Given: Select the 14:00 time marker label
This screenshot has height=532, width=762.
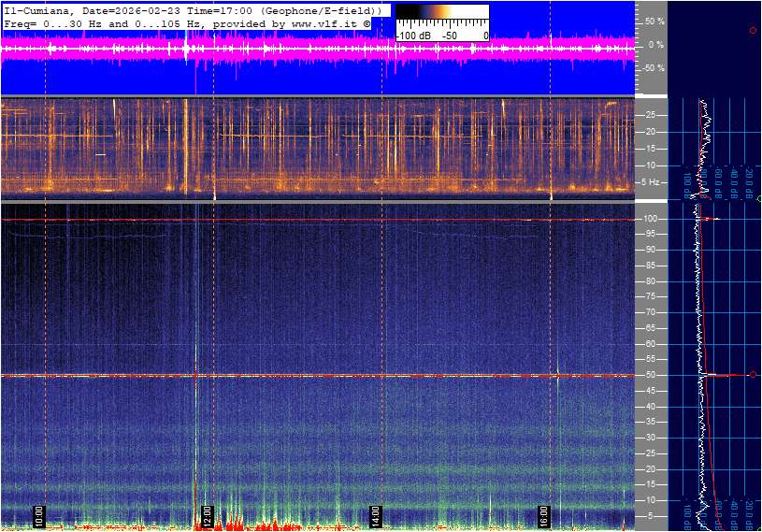Looking at the screenshot, I should [376, 515].
